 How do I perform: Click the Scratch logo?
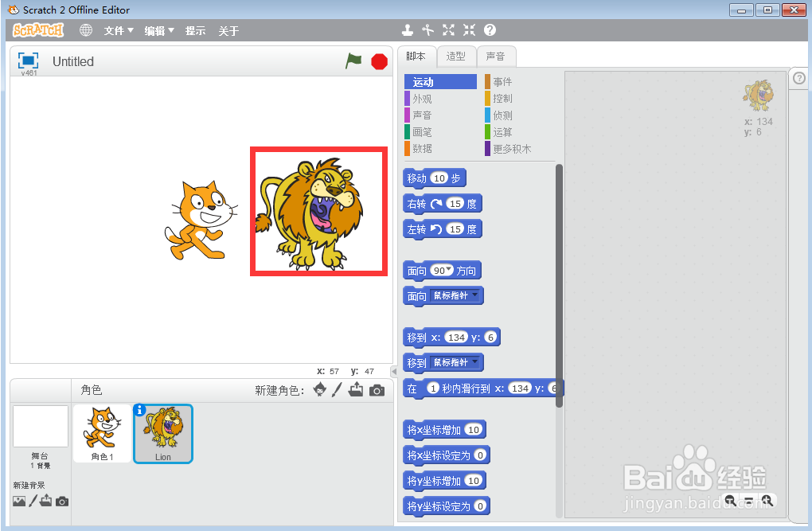37,30
